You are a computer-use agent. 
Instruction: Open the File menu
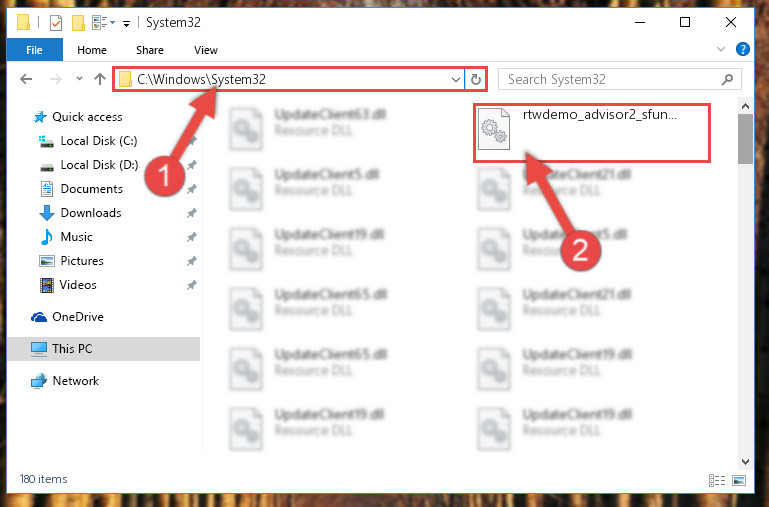pyautogui.click(x=34, y=50)
